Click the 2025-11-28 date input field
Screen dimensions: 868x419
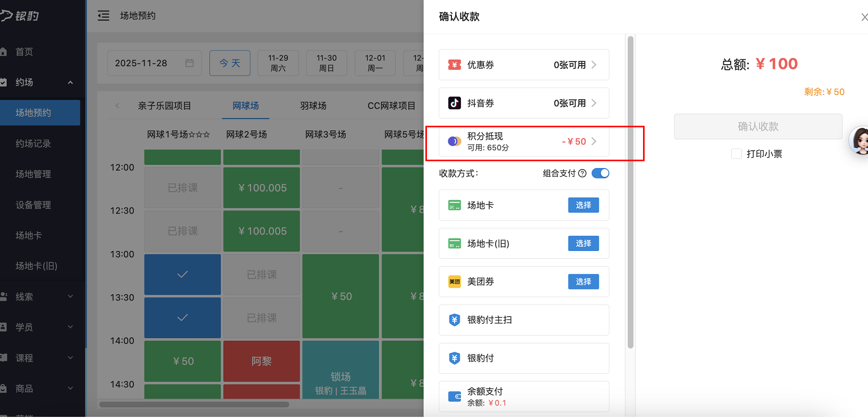(x=154, y=63)
